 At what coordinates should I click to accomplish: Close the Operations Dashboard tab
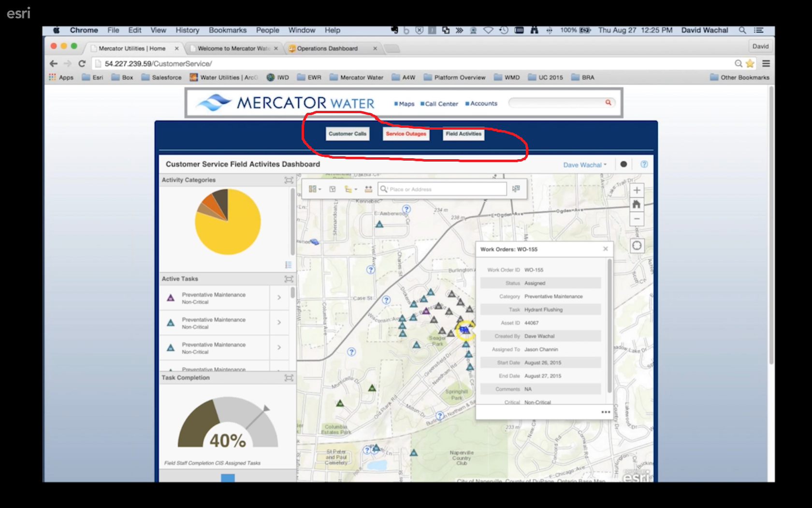coord(375,48)
